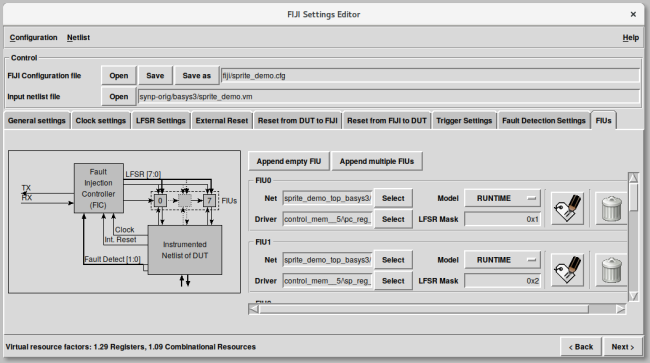The height and width of the screenshot is (363, 650).
Task: Open the Configuration menu
Action: click(x=34, y=38)
